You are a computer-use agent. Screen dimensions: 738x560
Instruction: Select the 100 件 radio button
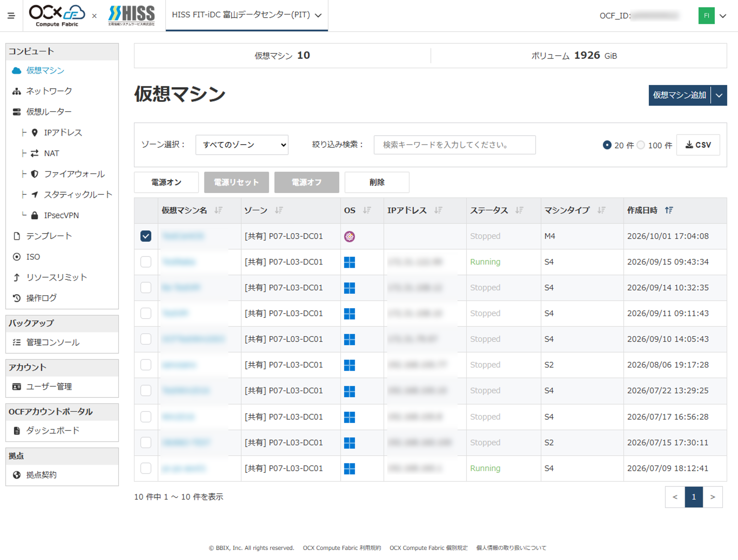(x=641, y=145)
